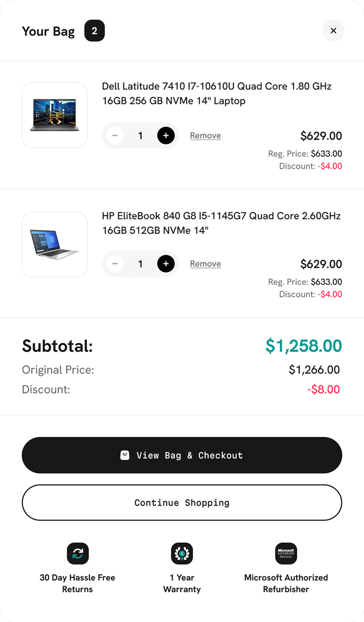The height and width of the screenshot is (622, 364).
Task: Open the HP EliteBook 840 G8 title
Action: coord(221,223)
